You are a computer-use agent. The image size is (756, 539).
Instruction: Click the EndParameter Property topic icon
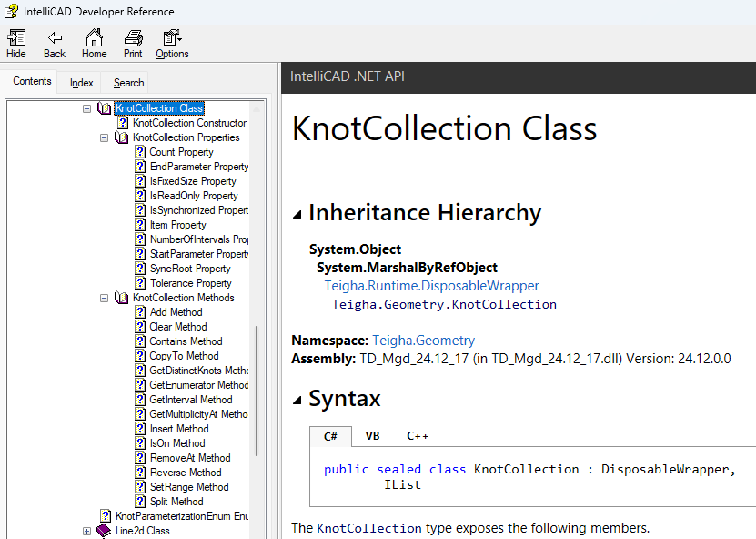coord(140,167)
